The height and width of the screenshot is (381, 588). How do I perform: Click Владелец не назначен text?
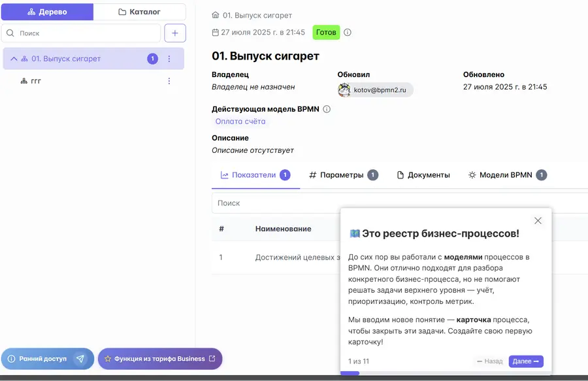[x=253, y=87]
